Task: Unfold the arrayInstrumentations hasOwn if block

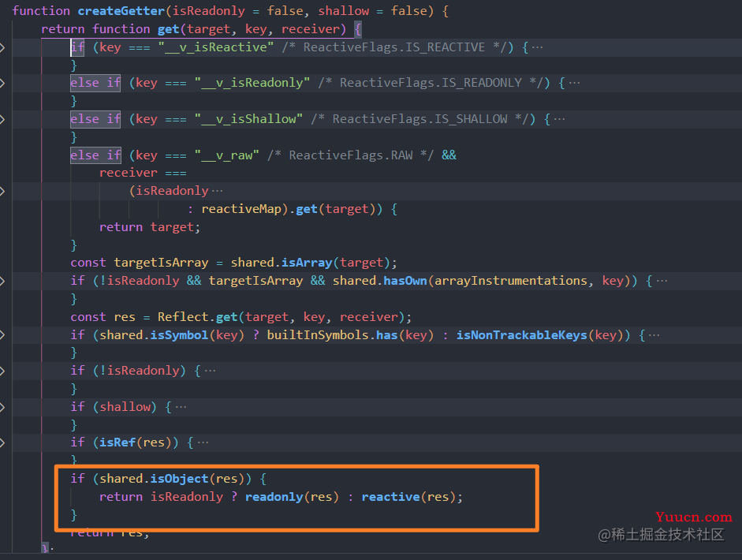Action: pos(2,282)
